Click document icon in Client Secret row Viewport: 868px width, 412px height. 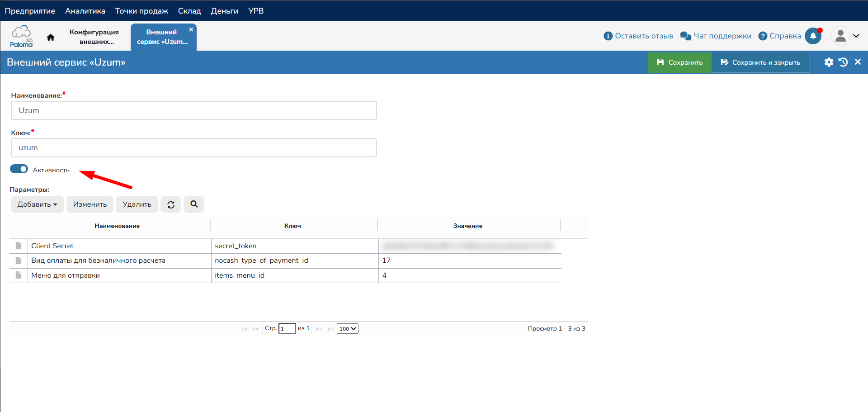(19, 246)
